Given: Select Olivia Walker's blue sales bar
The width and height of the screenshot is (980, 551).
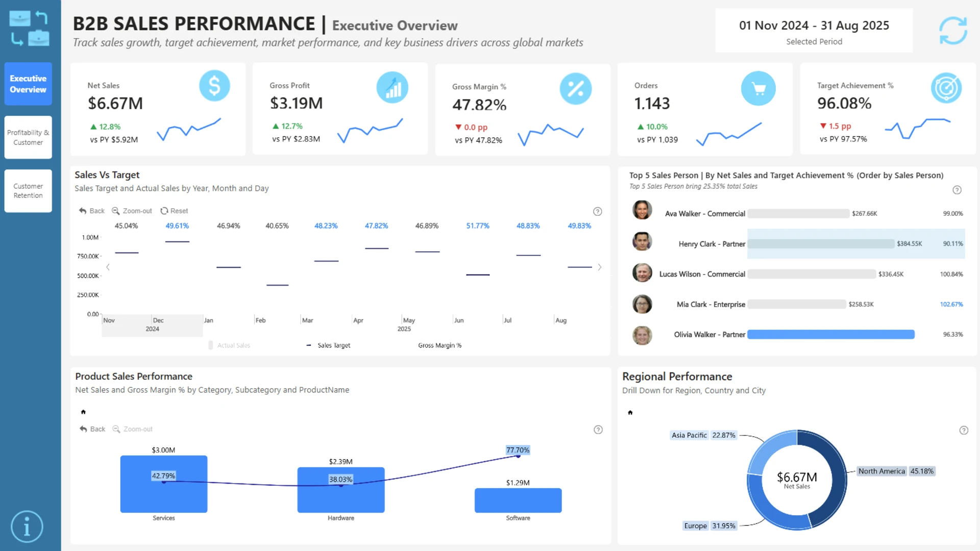Looking at the screenshot, I should click(x=831, y=334).
